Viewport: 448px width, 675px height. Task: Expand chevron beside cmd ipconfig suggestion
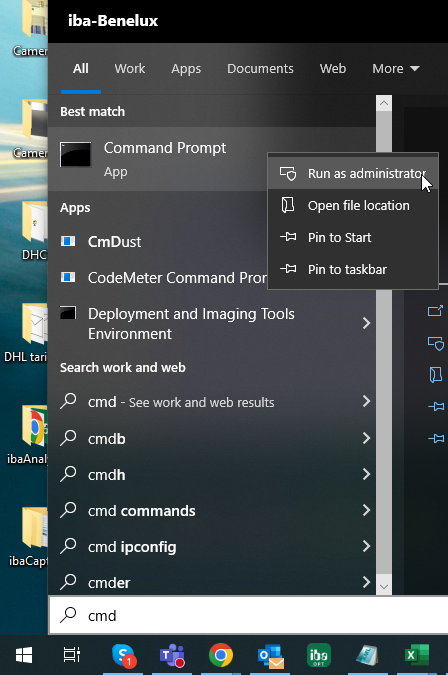click(x=366, y=546)
